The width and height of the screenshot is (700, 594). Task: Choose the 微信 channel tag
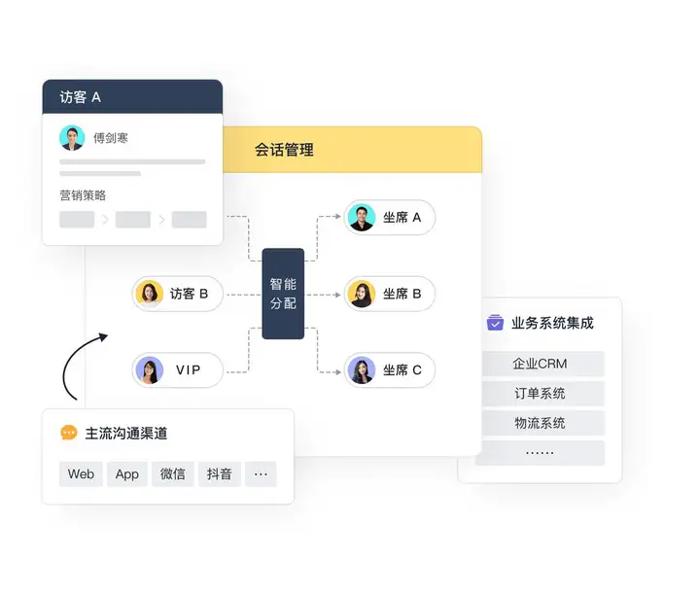pos(173,474)
